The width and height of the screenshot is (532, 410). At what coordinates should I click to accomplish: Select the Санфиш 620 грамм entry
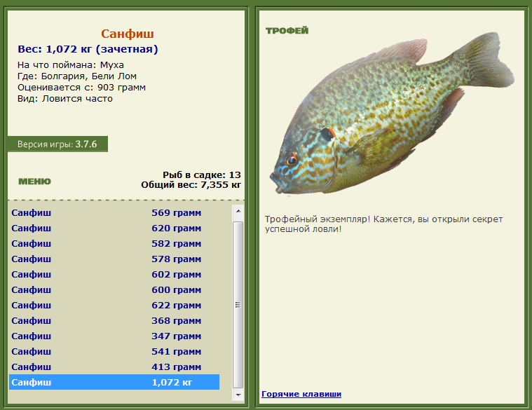coord(114,228)
